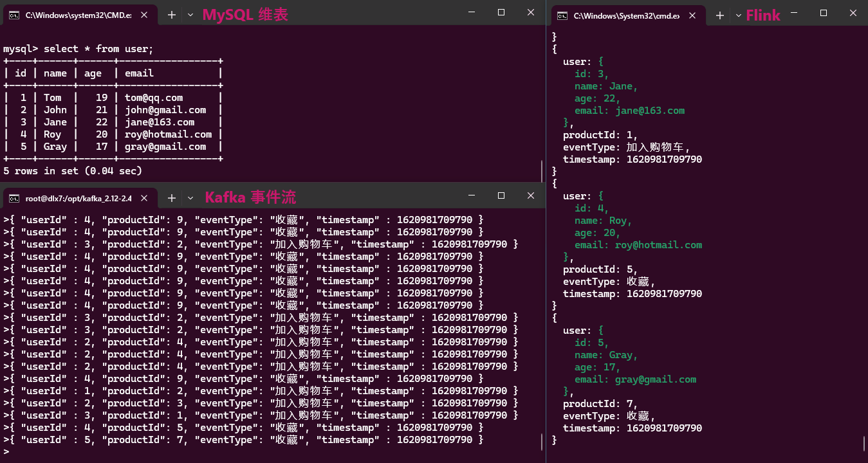The width and height of the screenshot is (868, 463).
Task: Click 'jane@163.com' in the MySQL table
Action: tap(160, 122)
